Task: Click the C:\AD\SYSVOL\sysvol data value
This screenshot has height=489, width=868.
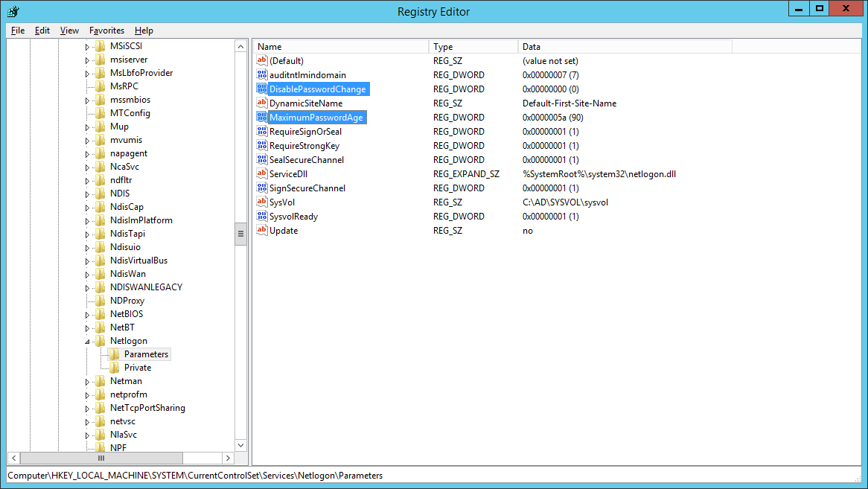Action: 565,202
